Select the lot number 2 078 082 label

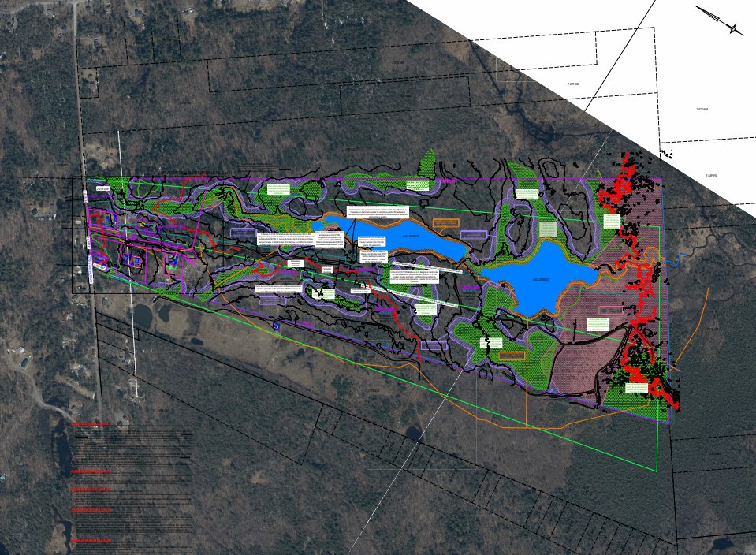click(573, 84)
